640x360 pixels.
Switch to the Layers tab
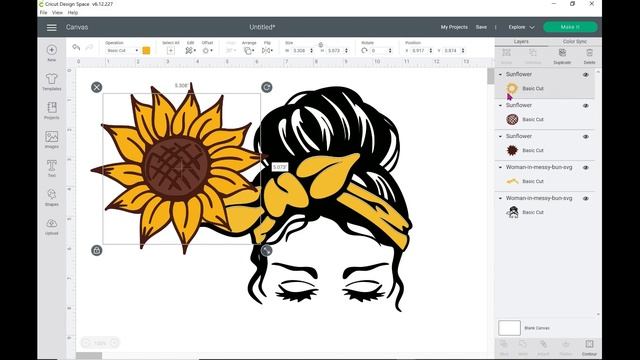(x=521, y=42)
